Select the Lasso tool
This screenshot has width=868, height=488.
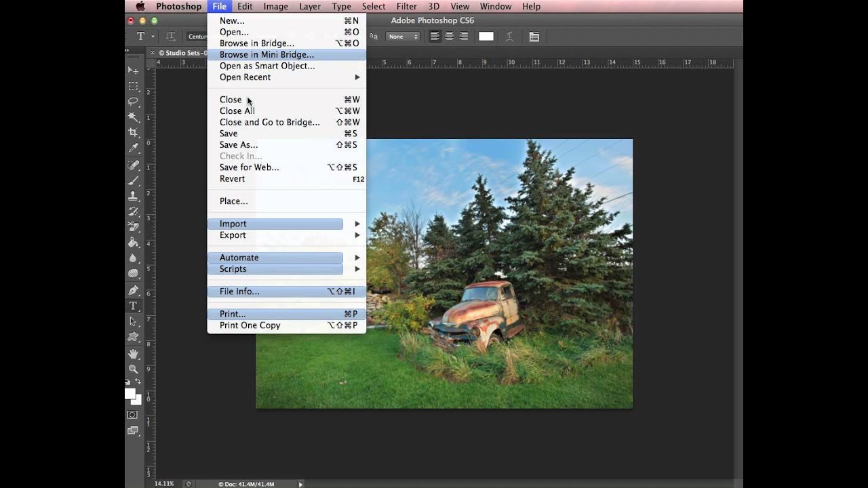click(x=133, y=102)
